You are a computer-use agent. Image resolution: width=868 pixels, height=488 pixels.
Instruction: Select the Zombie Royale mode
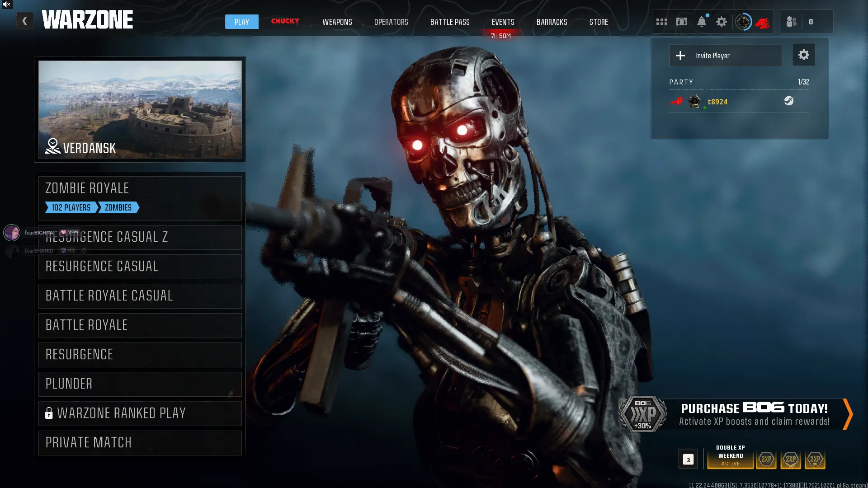pos(140,197)
